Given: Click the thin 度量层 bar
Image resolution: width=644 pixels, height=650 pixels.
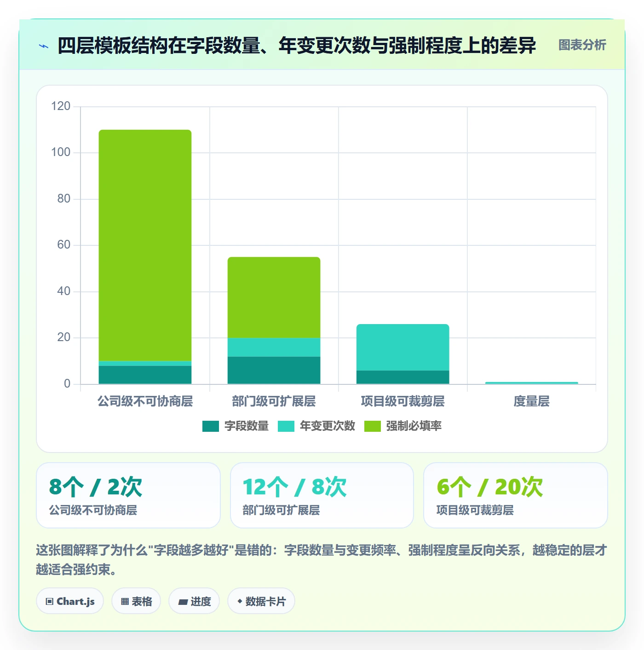Looking at the screenshot, I should 531,383.
